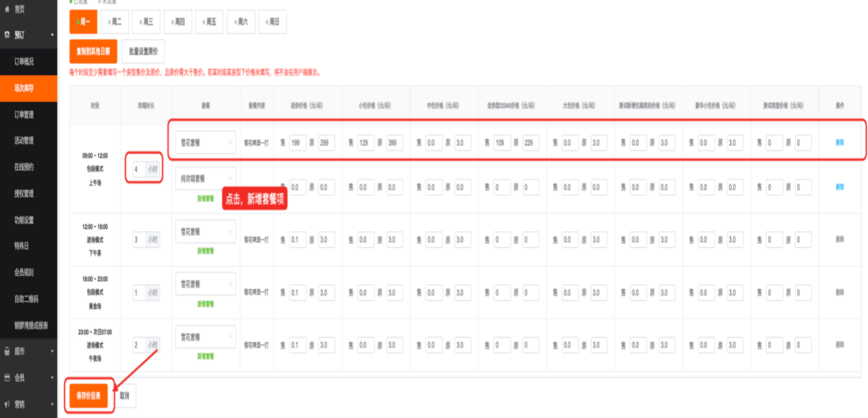This screenshot has height=418, width=868.
Task: Click the 超市 icon in sidebar
Action: pos(7,351)
